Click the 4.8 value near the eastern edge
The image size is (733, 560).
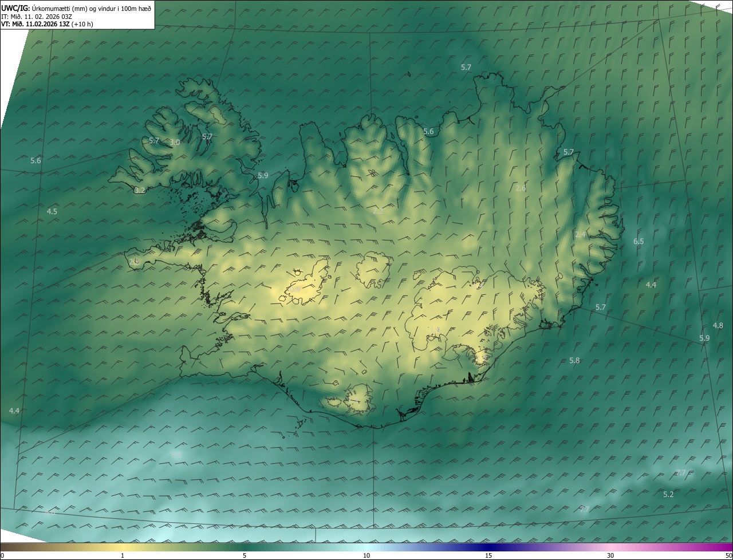pos(718,326)
